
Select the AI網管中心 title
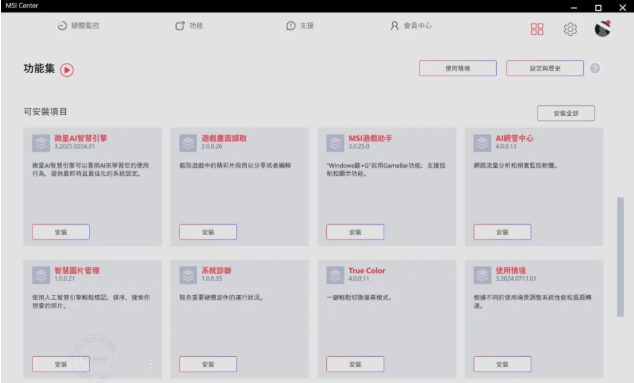click(514, 138)
